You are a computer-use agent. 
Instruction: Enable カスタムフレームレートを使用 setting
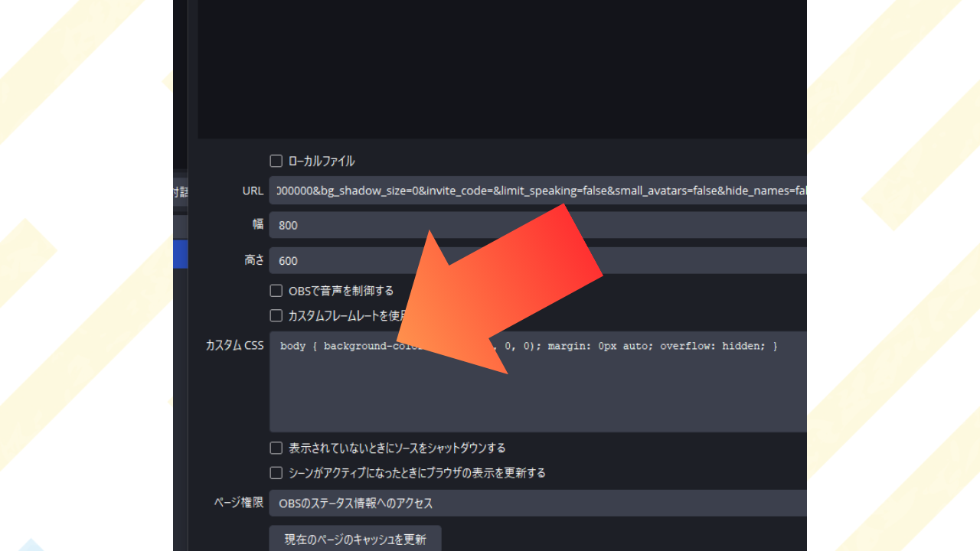pos(276,315)
